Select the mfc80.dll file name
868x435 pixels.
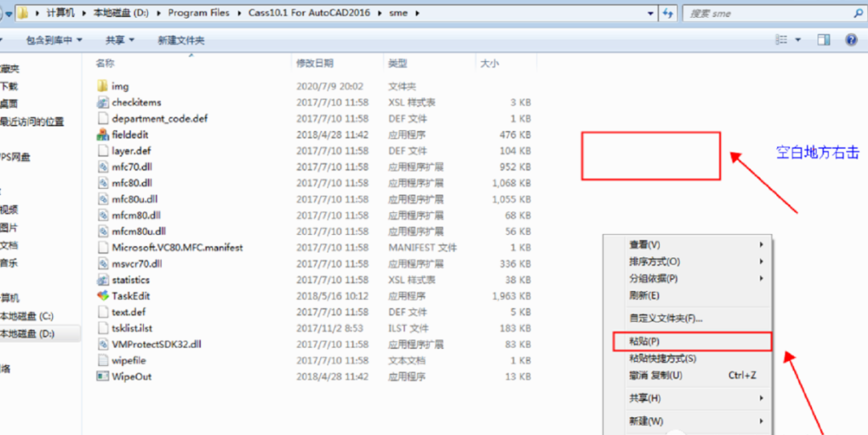click(132, 183)
